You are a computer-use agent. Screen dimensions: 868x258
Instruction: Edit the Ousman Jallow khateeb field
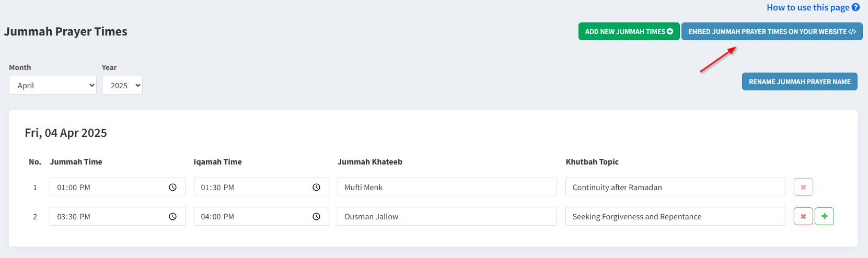click(x=447, y=216)
